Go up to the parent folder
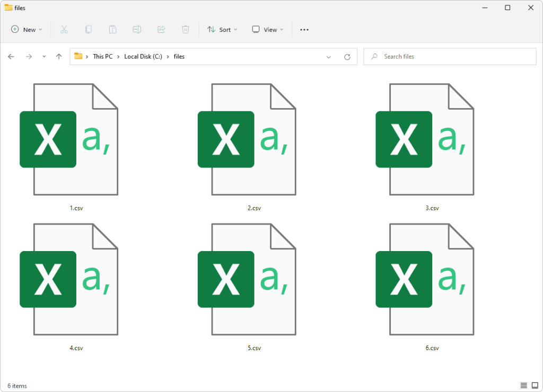The height and width of the screenshot is (392, 543). (x=58, y=56)
